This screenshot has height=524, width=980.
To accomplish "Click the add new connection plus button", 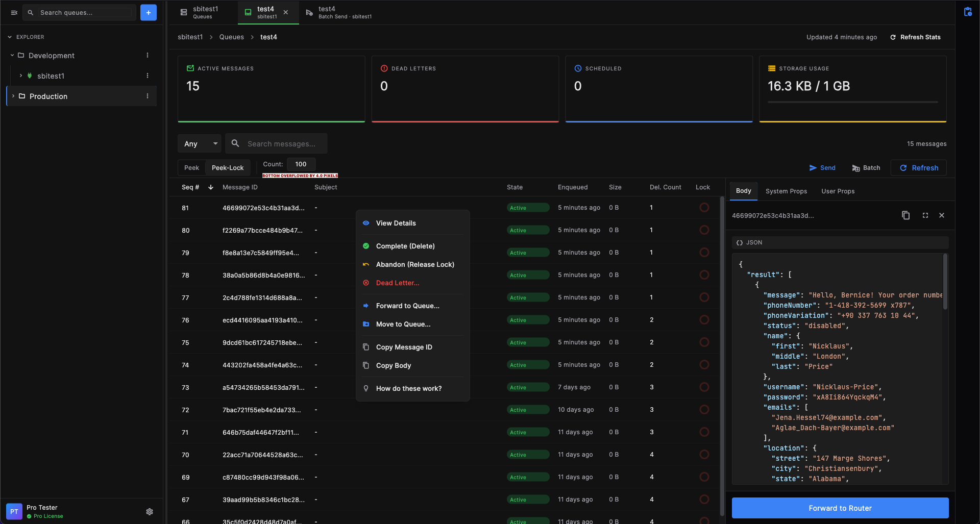I will [148, 13].
